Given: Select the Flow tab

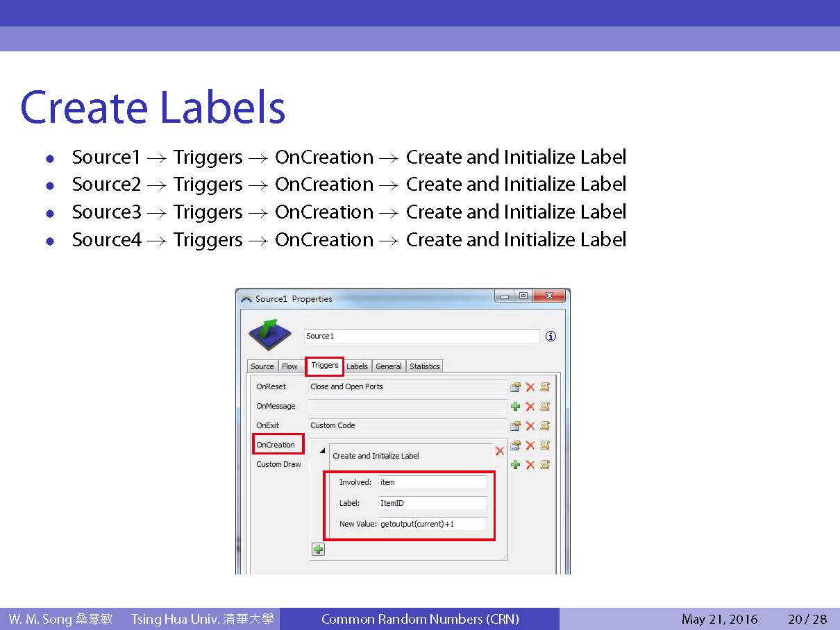Looking at the screenshot, I should pos(289,366).
